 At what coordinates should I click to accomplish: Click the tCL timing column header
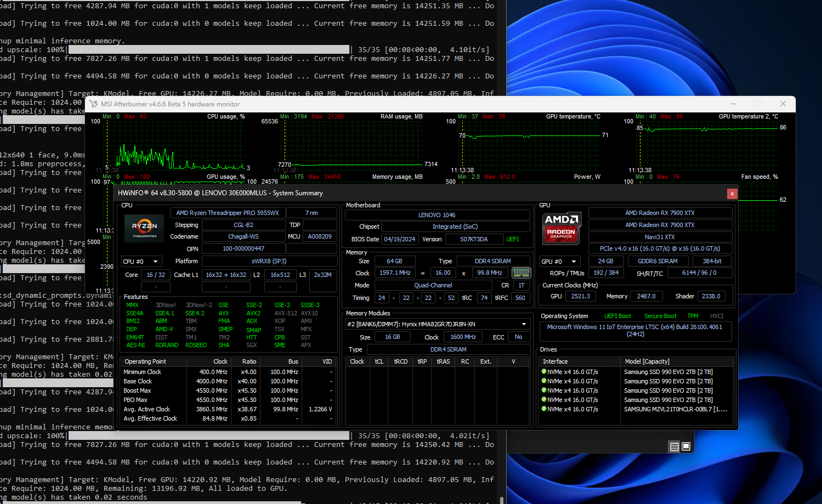[x=379, y=361]
